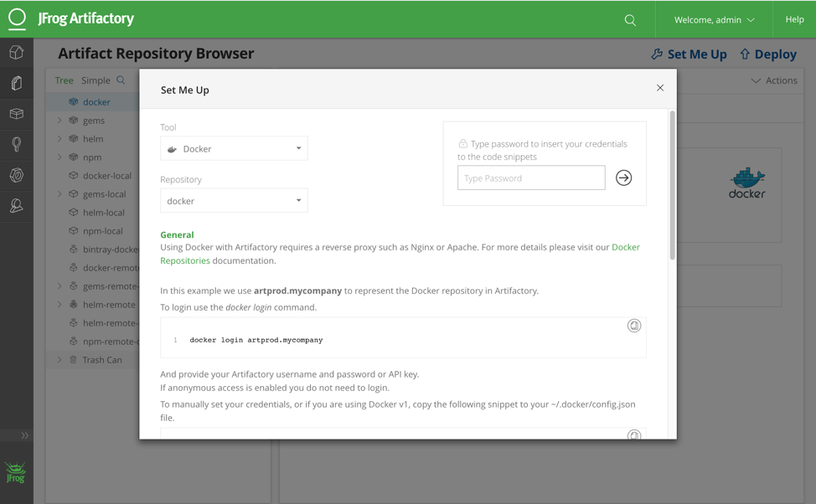Open the Builds icon in sidebar
This screenshot has width=816, height=504.
tap(17, 144)
